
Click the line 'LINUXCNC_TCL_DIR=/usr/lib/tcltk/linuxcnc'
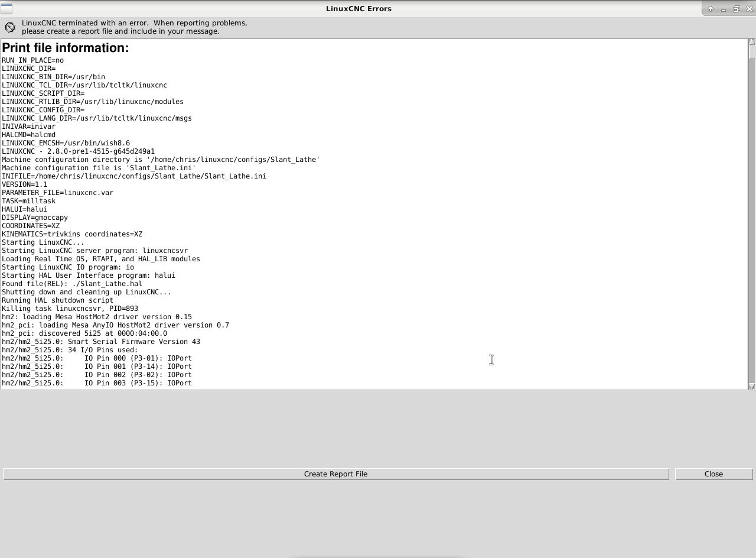[84, 85]
